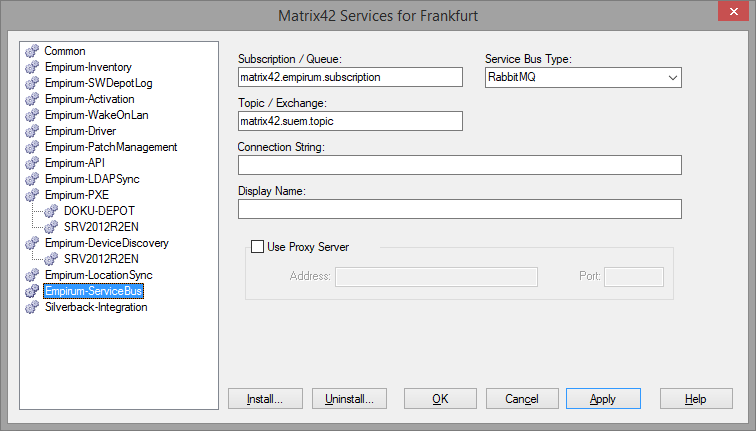Select Empirum-LDAPSync in the services list
This screenshot has width=756, height=431.
click(92, 179)
